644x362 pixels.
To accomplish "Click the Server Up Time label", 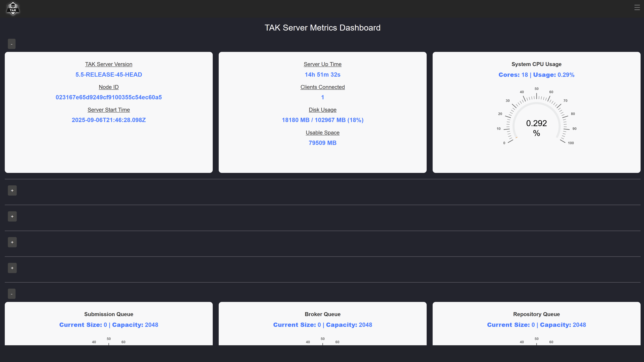I will click(x=322, y=64).
